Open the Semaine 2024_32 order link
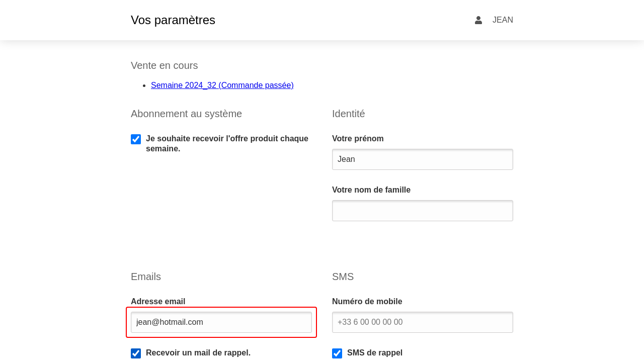 222,85
